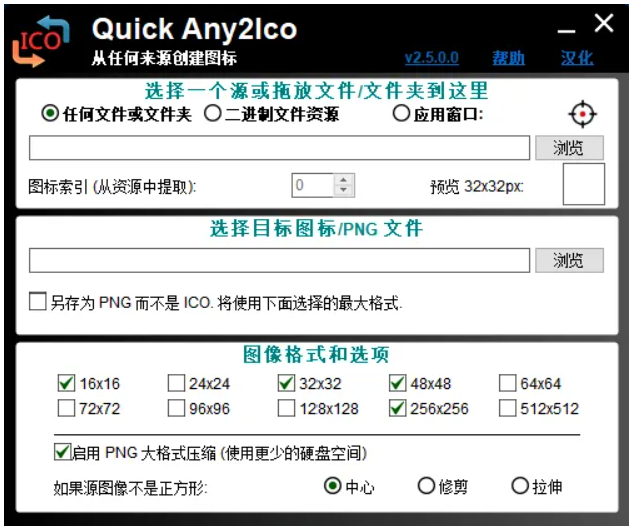
Task: Select the 修剪 crop radio option
Action: (x=427, y=486)
